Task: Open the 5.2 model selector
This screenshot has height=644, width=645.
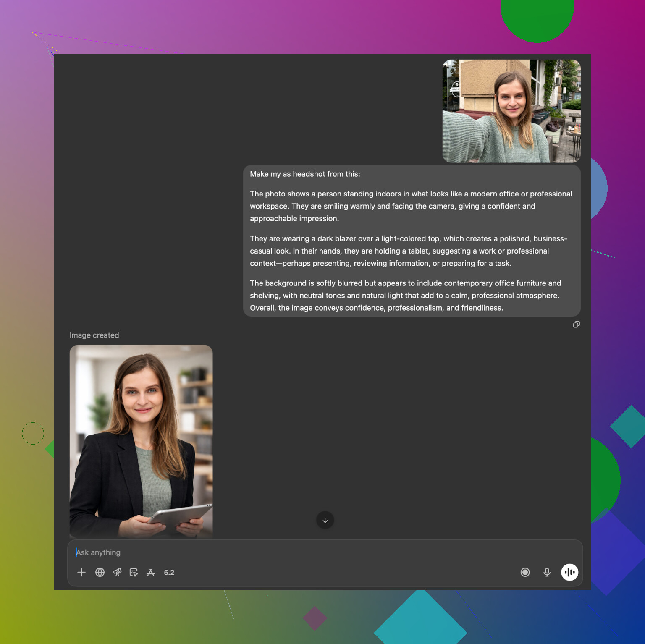Action: tap(169, 573)
